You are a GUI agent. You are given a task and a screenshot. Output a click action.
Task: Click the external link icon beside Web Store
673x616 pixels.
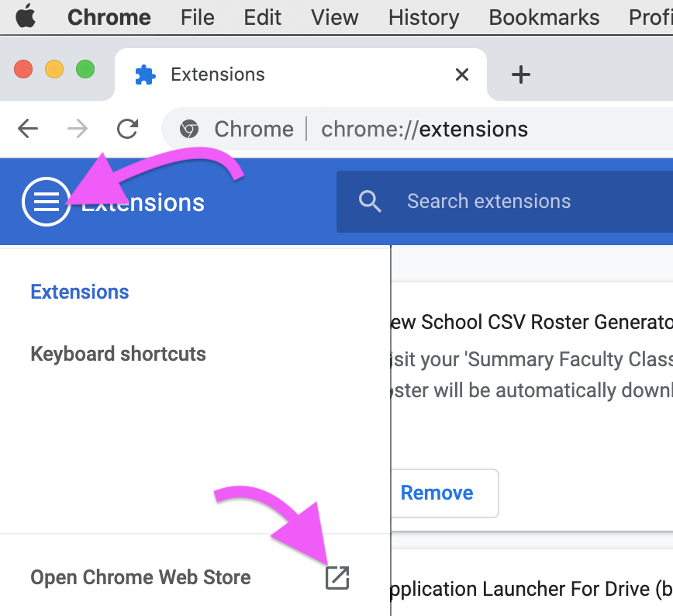pyautogui.click(x=337, y=577)
